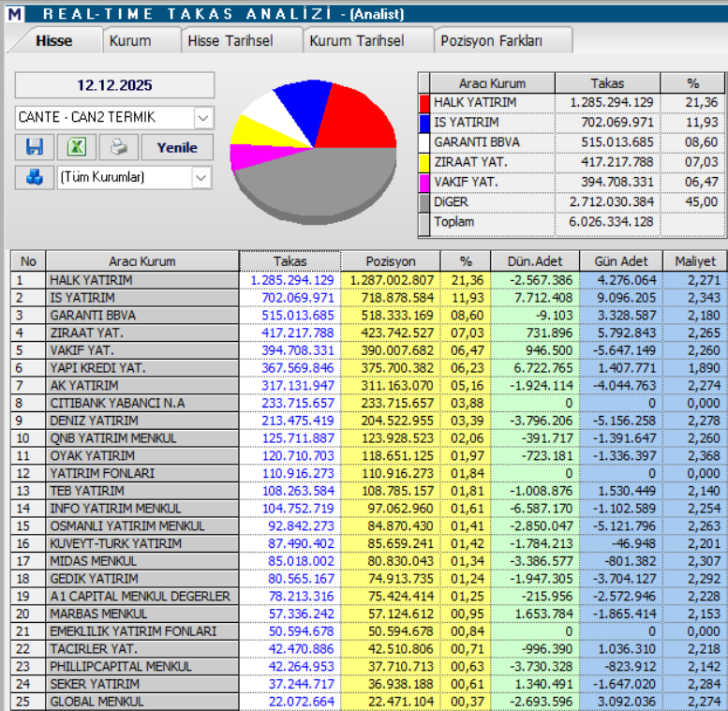The height and width of the screenshot is (711, 728).
Task: Select the TEB YATIRIM row
Action: click(x=369, y=491)
